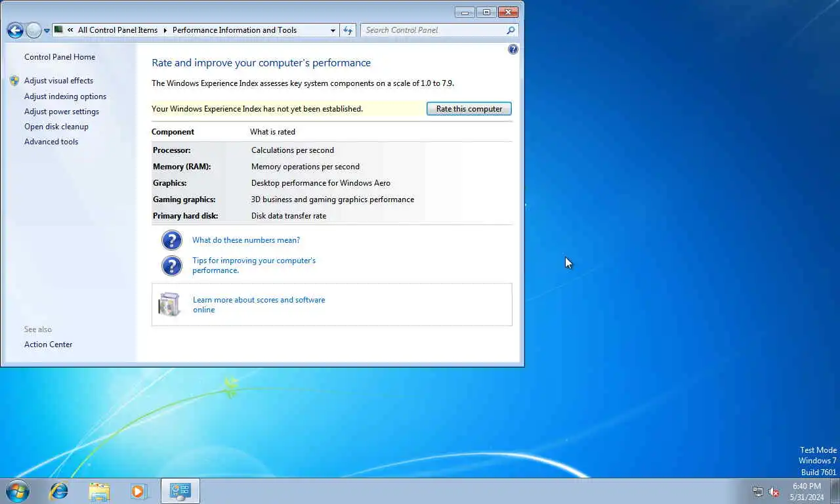Select the Processor row label
This screenshot has width=840, height=504.
coord(172,150)
